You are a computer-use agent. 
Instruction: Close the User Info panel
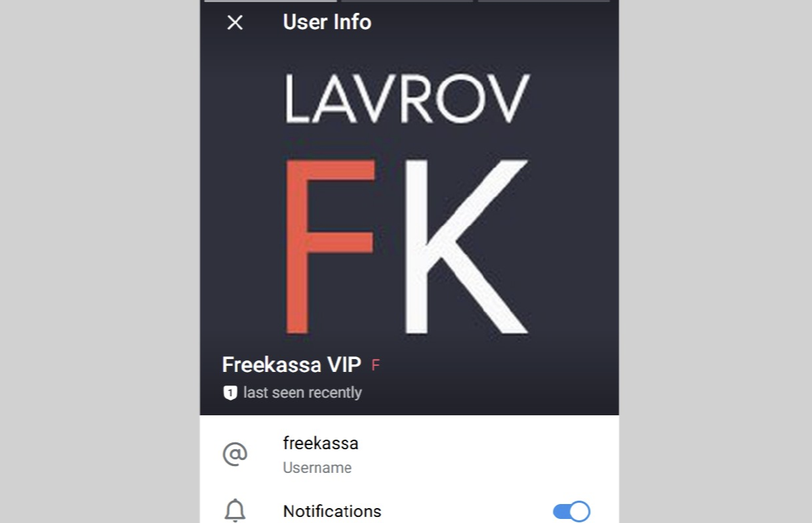click(235, 22)
